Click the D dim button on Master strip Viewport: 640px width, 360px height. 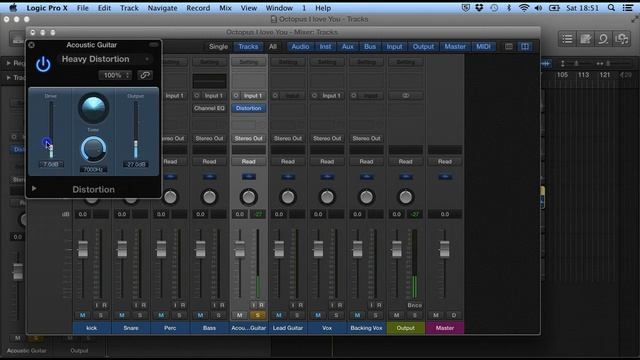[x=453, y=315]
